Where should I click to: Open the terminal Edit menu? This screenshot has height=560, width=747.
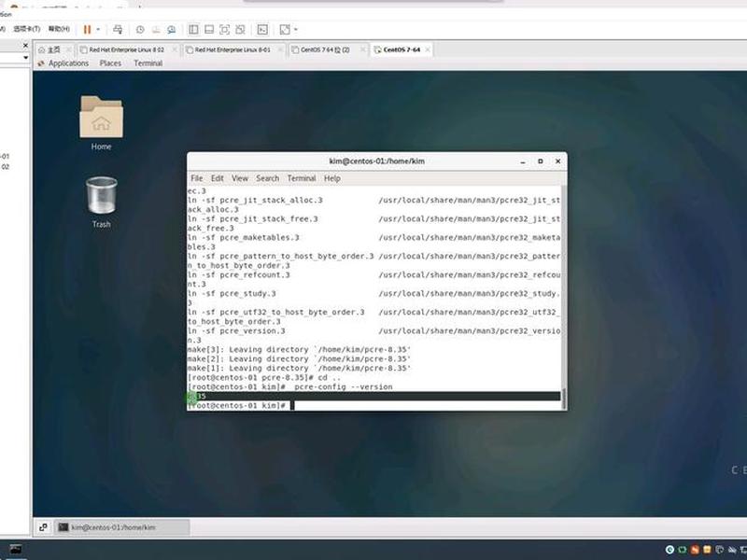(x=218, y=178)
